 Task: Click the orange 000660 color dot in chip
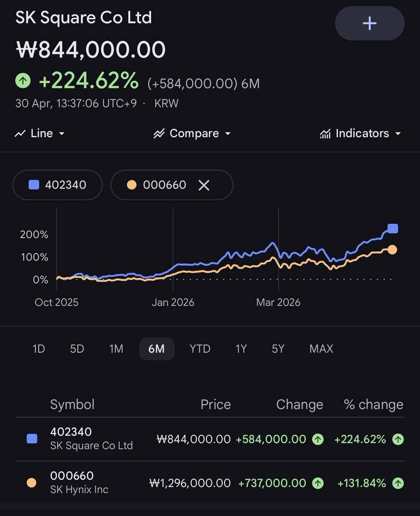(x=132, y=185)
